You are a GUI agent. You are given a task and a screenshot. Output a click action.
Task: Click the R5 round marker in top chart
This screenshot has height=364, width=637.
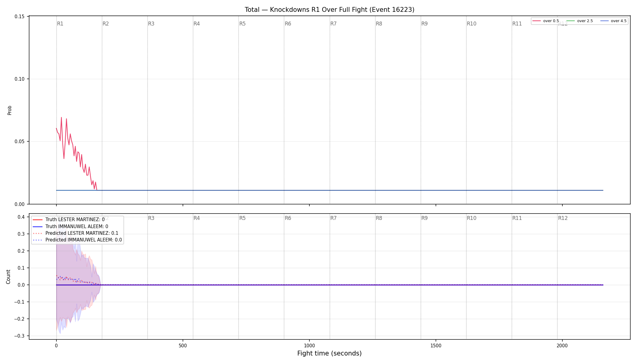tap(242, 24)
